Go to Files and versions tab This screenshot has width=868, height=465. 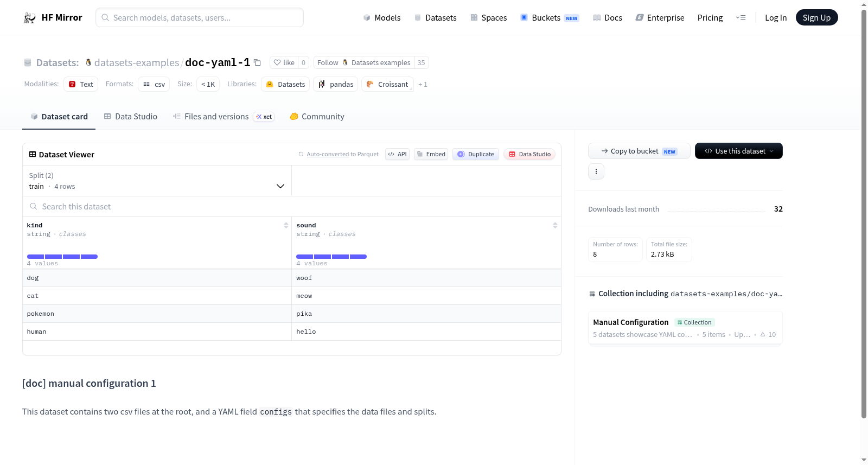(224, 117)
